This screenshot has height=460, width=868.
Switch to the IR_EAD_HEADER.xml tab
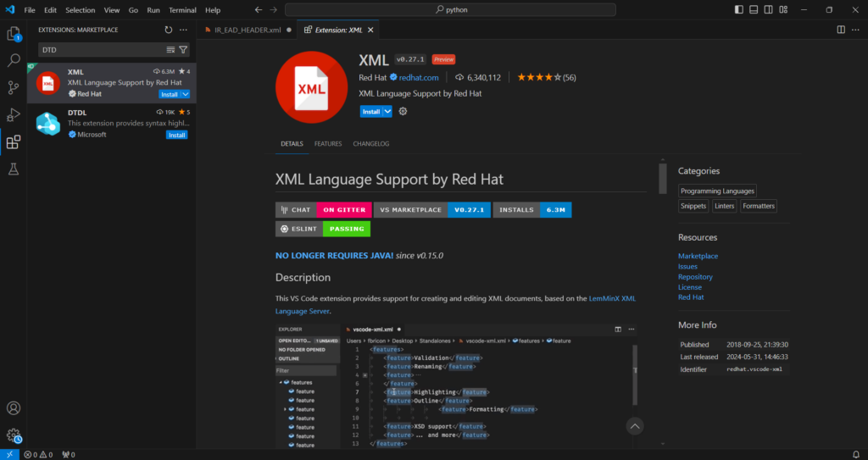[x=248, y=30]
